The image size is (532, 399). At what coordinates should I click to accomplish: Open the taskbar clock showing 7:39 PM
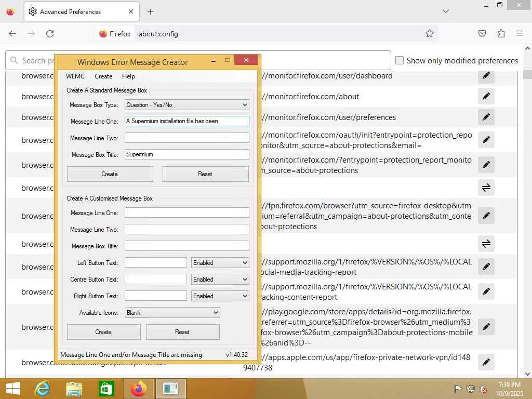point(509,389)
